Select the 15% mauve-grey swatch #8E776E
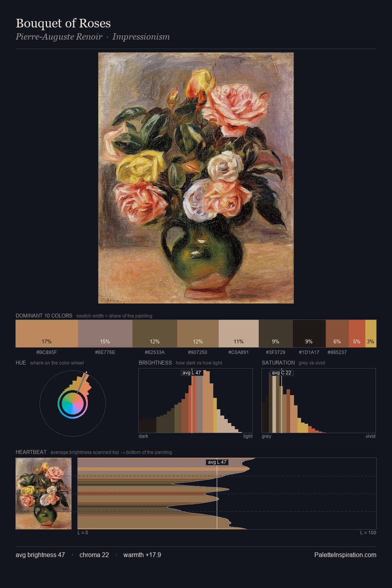 point(105,334)
